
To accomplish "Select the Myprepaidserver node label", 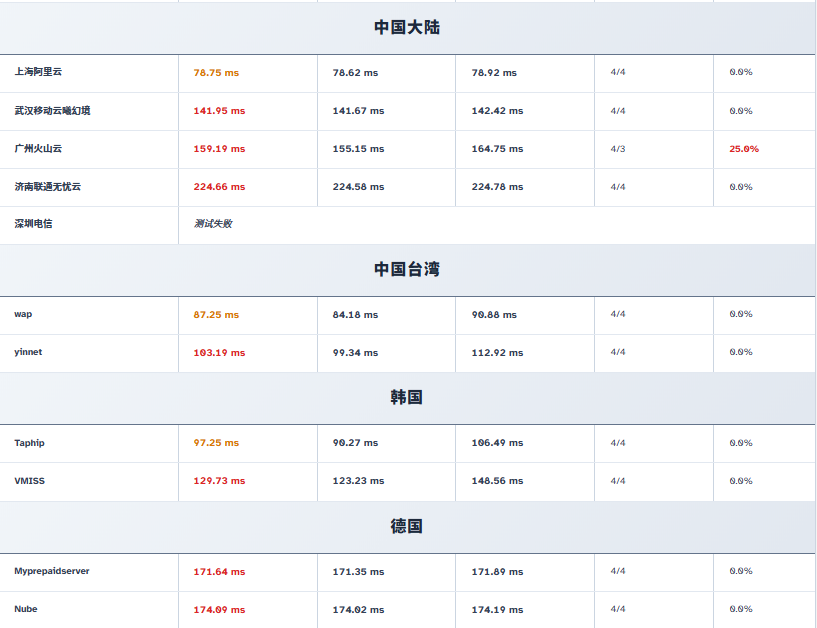I will (52, 571).
